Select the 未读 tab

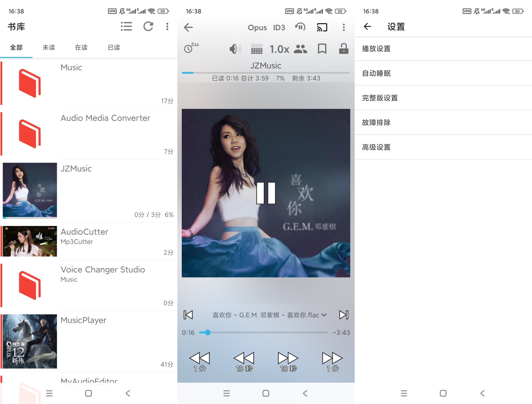49,48
